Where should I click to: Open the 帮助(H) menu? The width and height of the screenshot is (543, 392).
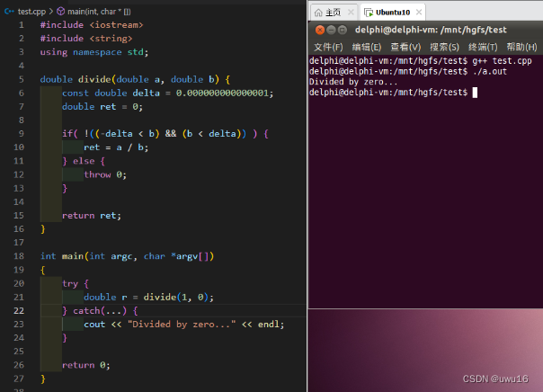pos(521,47)
